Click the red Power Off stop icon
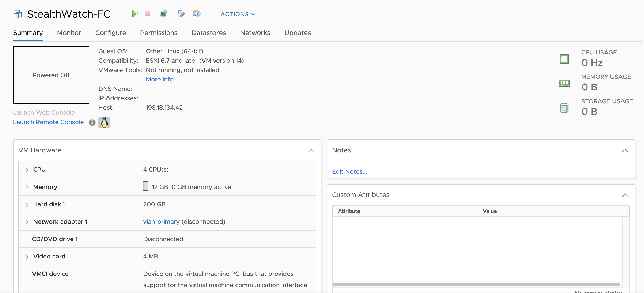The height and width of the screenshot is (293, 644). coord(148,14)
